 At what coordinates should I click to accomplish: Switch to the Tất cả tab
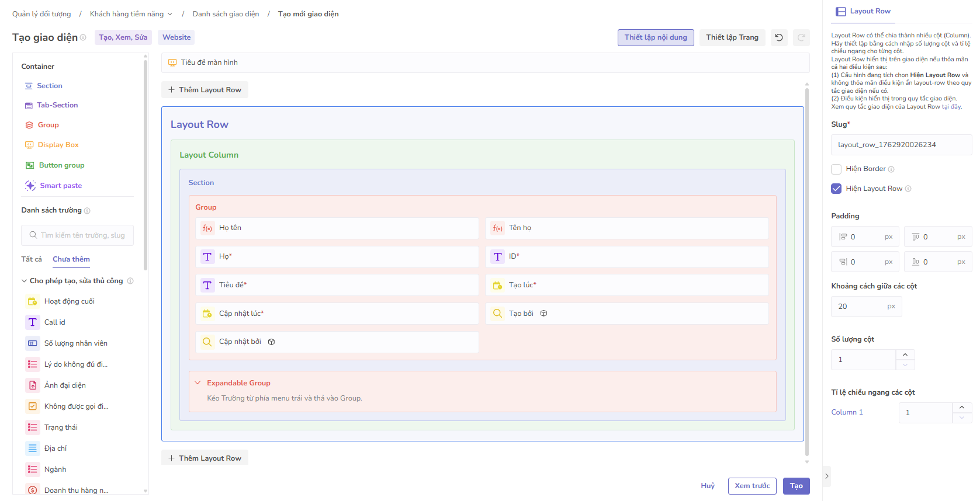[32, 259]
